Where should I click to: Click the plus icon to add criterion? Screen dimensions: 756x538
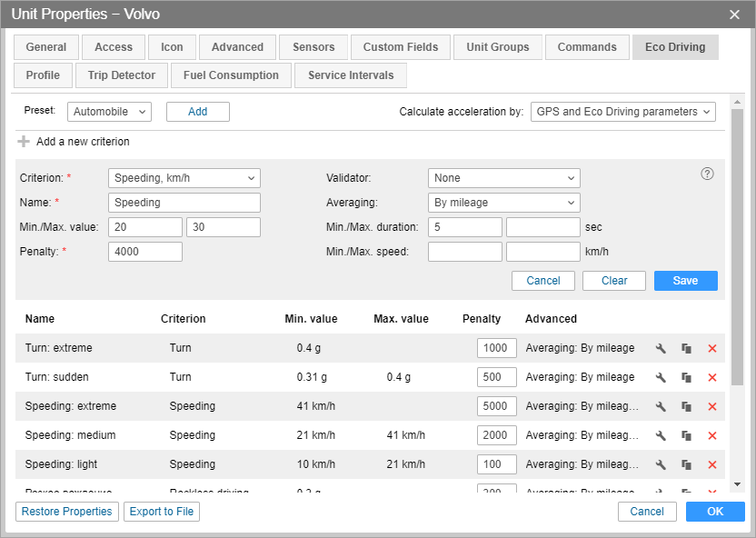point(25,142)
